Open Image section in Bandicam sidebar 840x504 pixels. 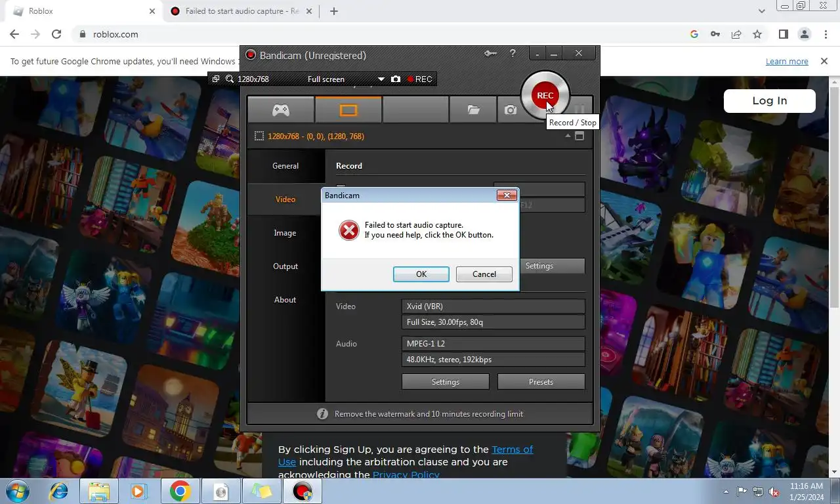point(285,233)
